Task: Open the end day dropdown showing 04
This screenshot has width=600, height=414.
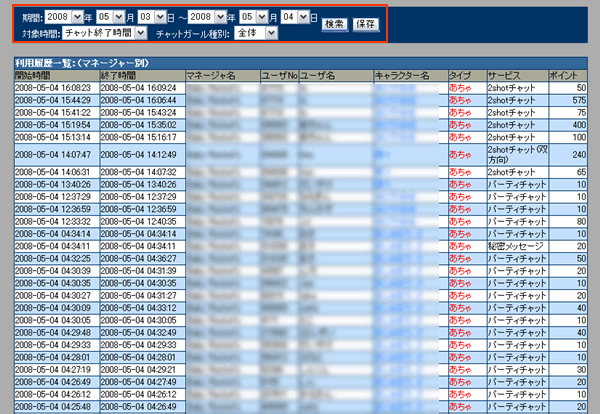Action: tap(294, 18)
